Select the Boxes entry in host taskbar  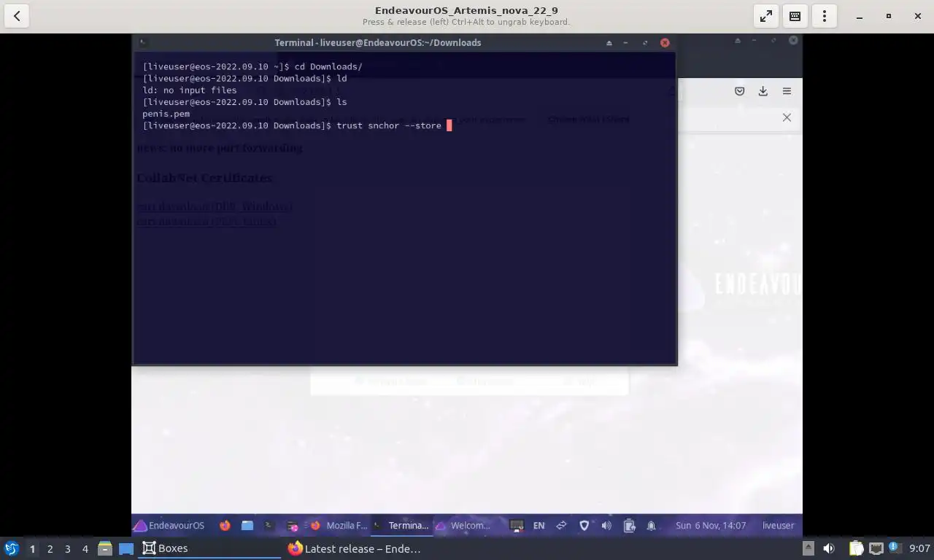coord(209,548)
